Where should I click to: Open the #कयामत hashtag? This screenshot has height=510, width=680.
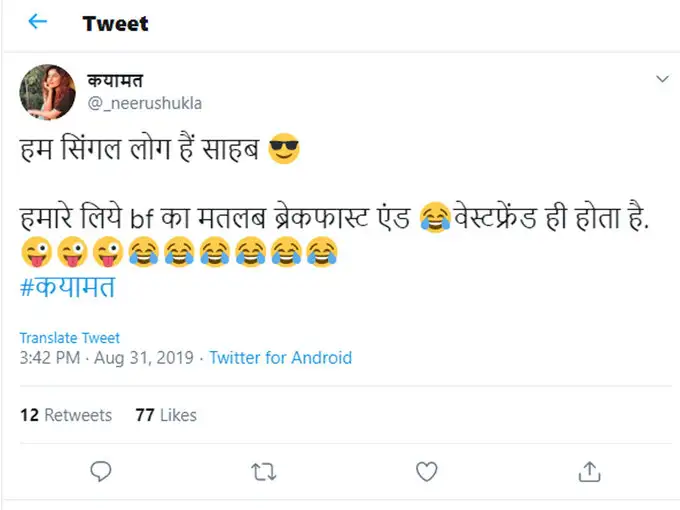tap(67, 285)
